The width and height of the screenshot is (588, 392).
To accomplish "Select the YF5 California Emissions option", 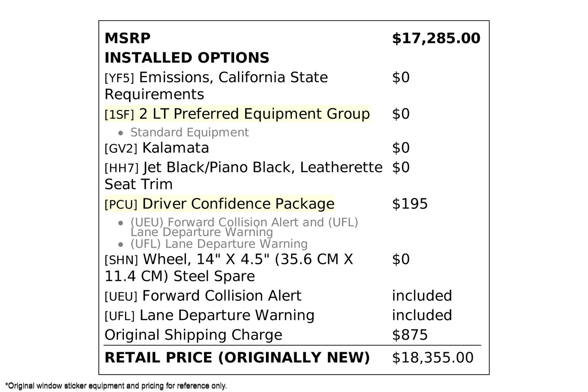I will (x=216, y=78).
